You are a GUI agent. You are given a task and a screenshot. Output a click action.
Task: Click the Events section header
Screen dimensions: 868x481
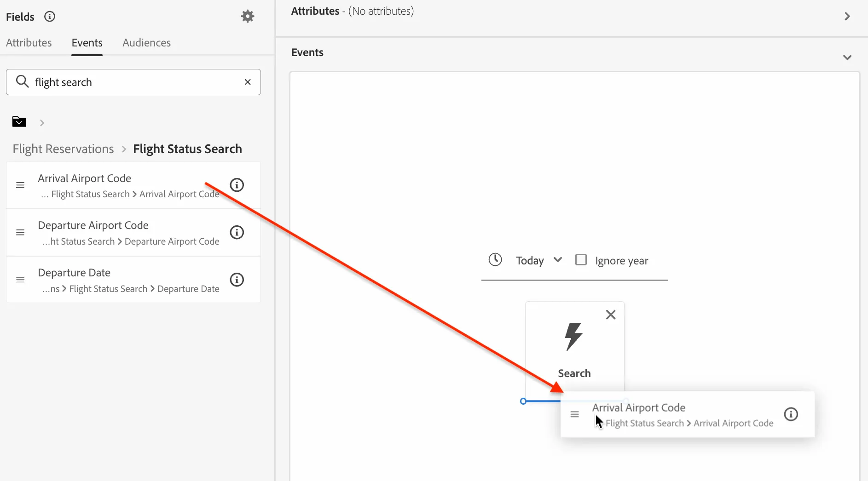click(x=307, y=52)
